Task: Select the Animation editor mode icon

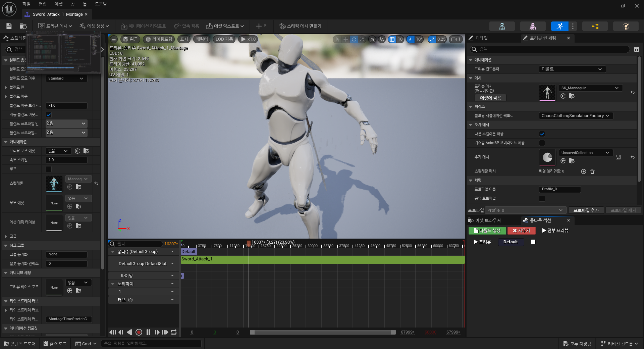Action: (559, 26)
